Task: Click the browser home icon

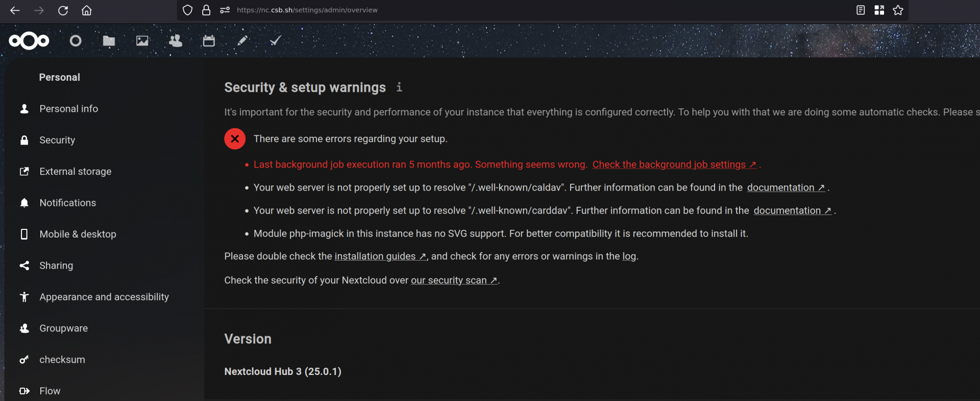Action: pos(87,10)
